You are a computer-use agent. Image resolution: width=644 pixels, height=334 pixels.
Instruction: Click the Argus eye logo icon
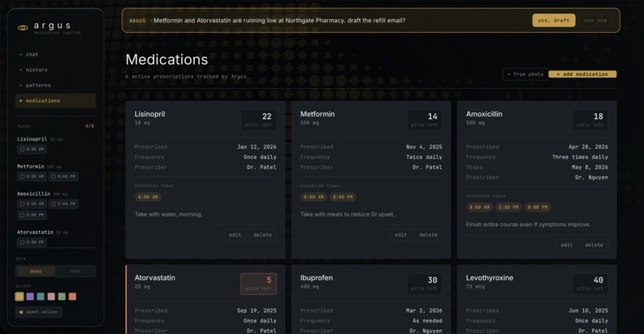coord(23,28)
